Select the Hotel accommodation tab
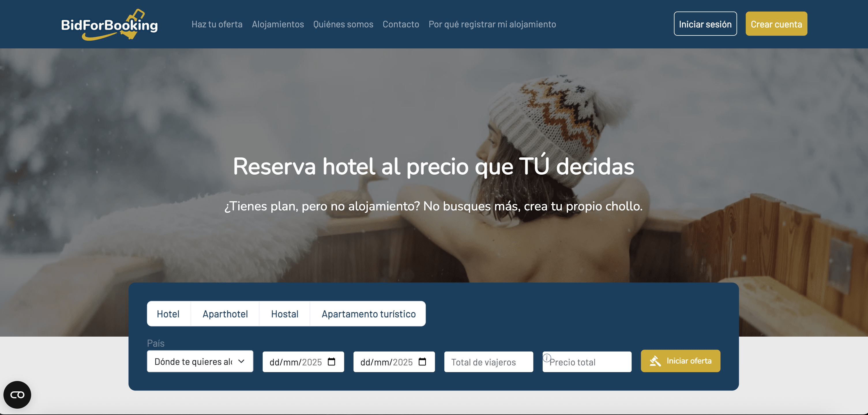This screenshot has height=415, width=868. 168,314
